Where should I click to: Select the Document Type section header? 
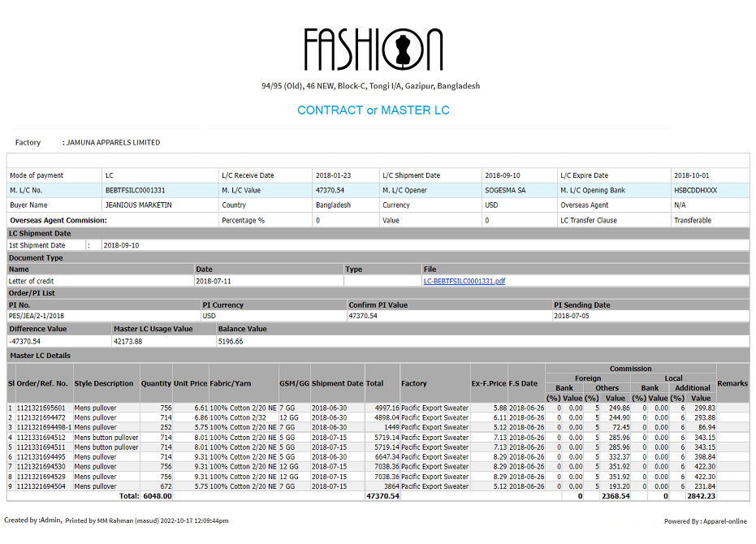point(36,257)
